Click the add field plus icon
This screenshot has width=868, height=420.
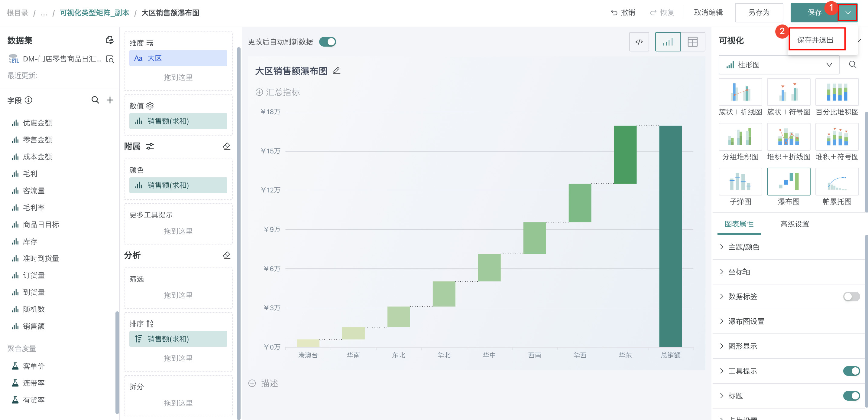tap(110, 100)
